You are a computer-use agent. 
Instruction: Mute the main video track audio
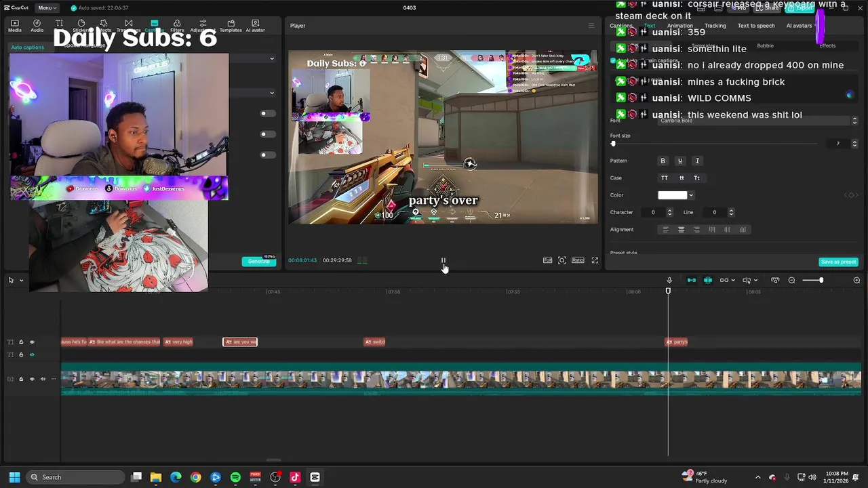pos(43,379)
